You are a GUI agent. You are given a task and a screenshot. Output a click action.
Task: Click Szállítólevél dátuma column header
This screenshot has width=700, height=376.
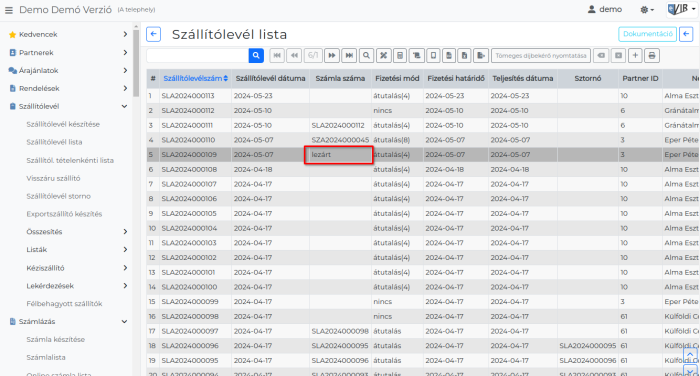[x=271, y=78]
